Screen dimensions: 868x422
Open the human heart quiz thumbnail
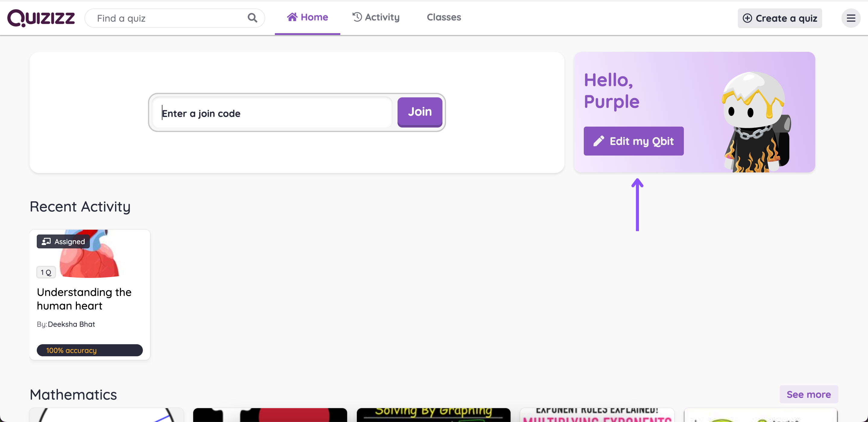(x=90, y=254)
